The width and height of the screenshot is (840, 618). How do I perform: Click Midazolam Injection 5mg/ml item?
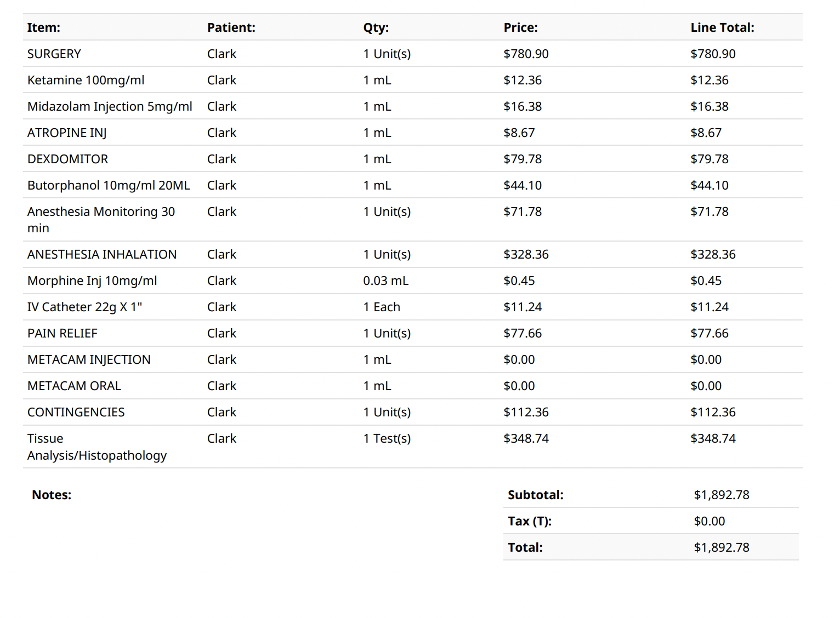click(110, 106)
